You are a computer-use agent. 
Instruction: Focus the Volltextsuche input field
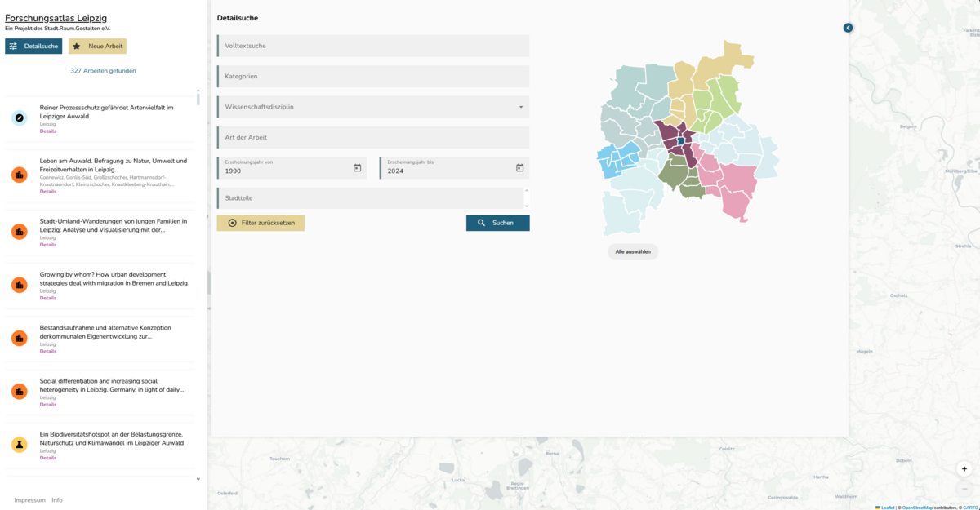(373, 46)
